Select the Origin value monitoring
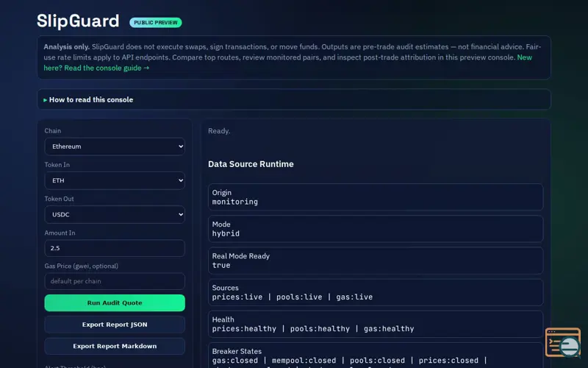 [x=234, y=202]
